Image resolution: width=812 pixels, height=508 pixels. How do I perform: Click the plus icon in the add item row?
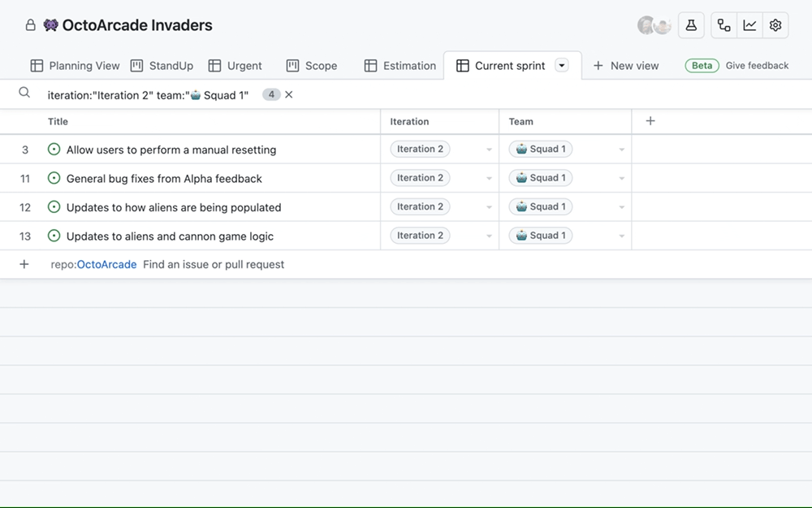tap(24, 264)
